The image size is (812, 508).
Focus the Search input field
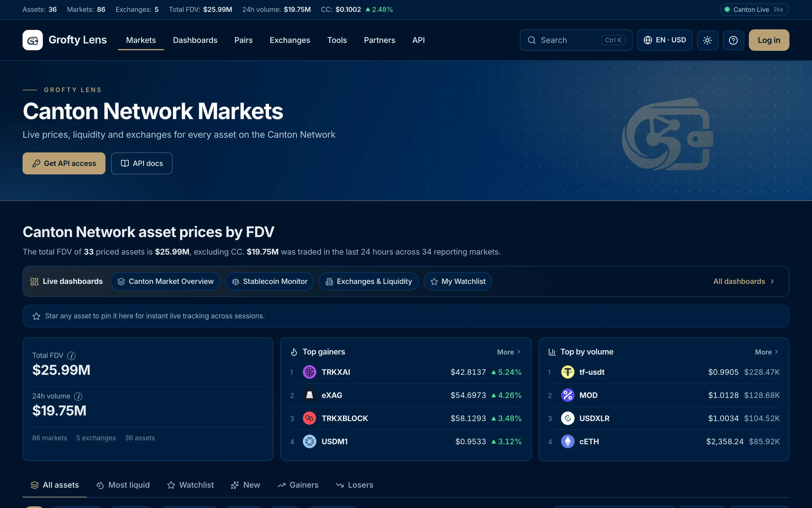pyautogui.click(x=576, y=40)
